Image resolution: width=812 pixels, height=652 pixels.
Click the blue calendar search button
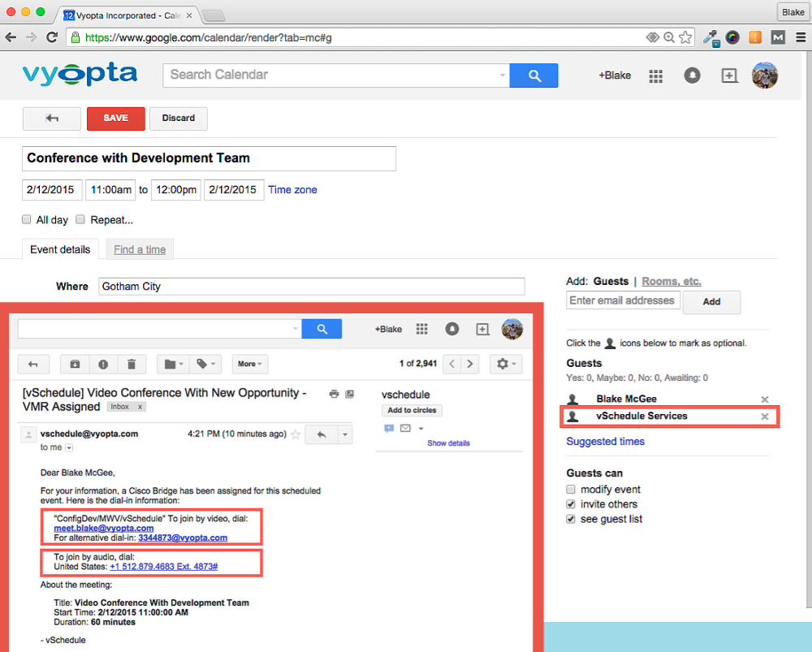click(534, 76)
